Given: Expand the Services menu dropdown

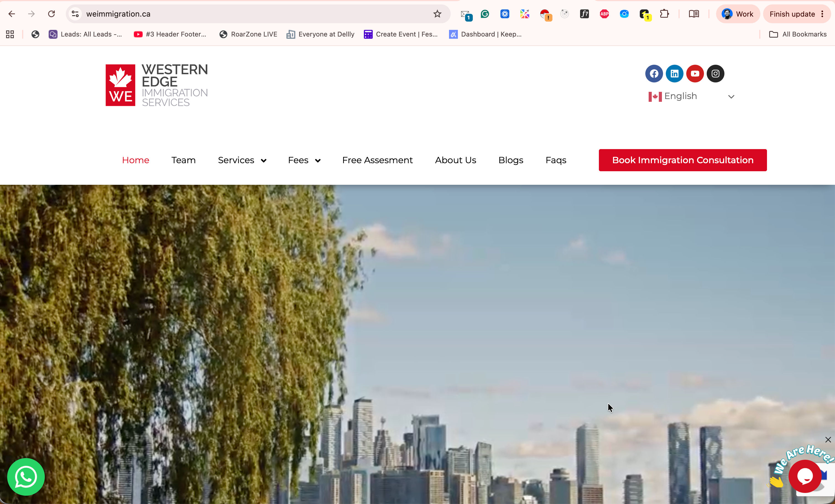Looking at the screenshot, I should [242, 160].
